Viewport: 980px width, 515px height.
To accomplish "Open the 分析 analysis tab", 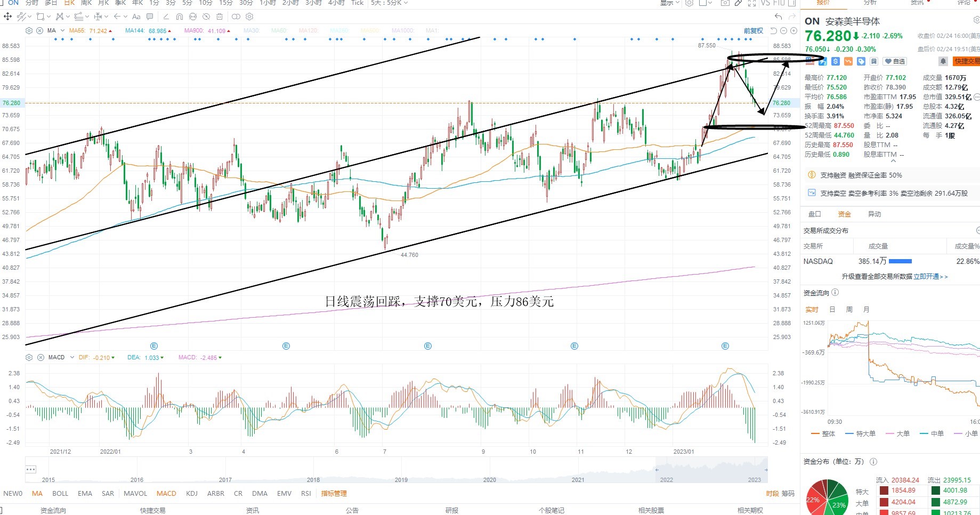I will pyautogui.click(x=870, y=3).
